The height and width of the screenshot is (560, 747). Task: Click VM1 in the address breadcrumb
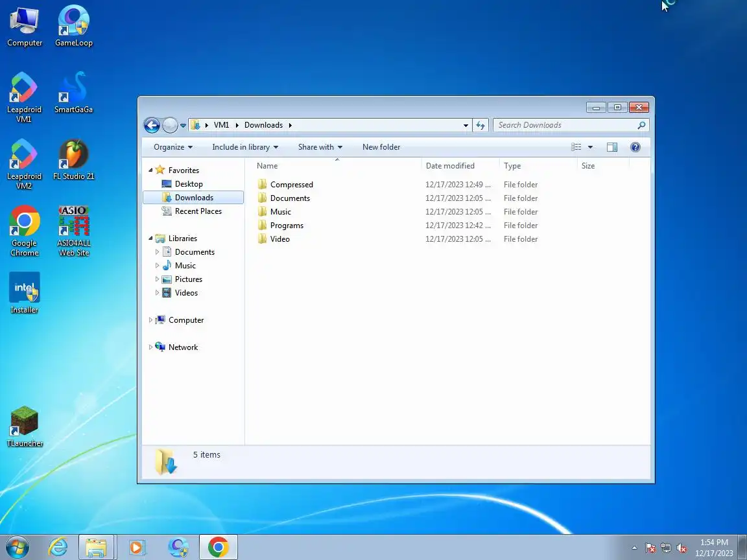click(x=221, y=125)
